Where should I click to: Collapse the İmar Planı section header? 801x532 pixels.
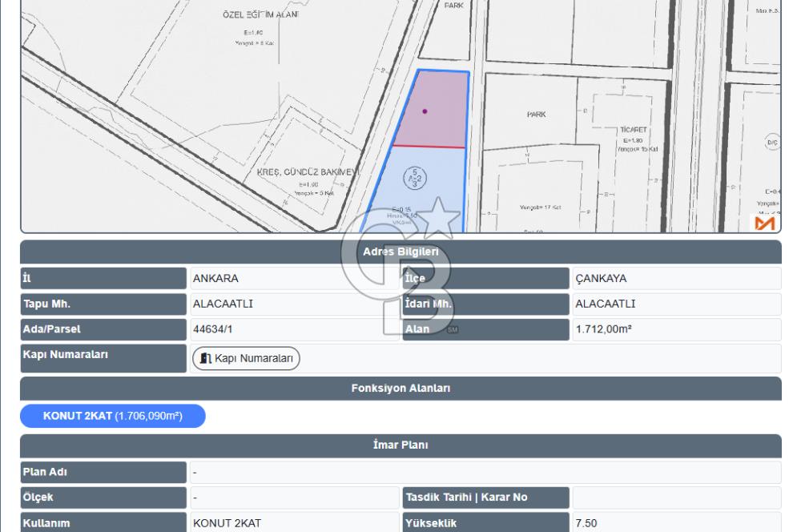(x=400, y=445)
